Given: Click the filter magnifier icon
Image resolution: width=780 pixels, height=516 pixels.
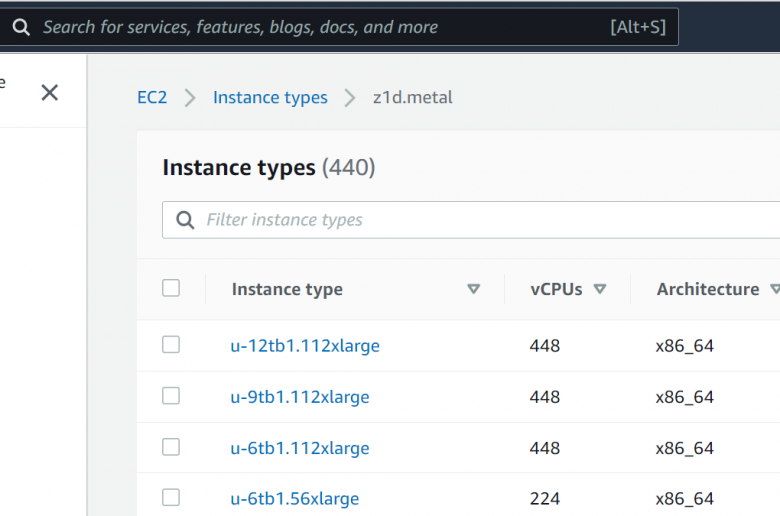Looking at the screenshot, I should [185, 220].
